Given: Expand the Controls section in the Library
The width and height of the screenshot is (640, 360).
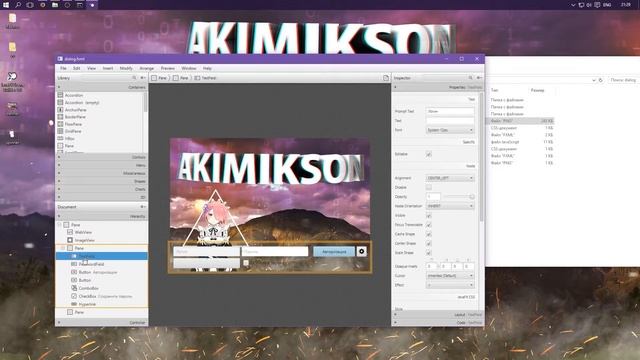Looking at the screenshot, I should 102,157.
